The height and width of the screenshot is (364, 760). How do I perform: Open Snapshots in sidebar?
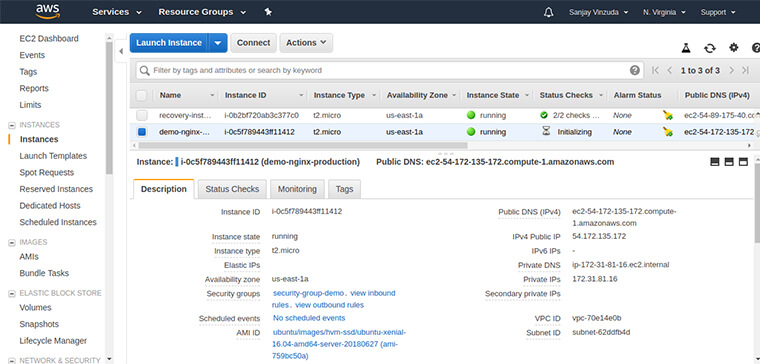39,324
